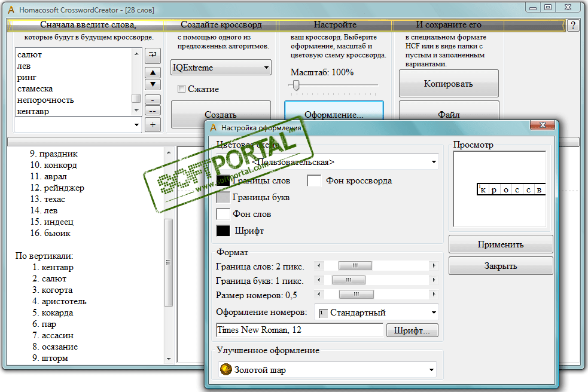Click the Создать button
The width and height of the screenshot is (588, 392).
pyautogui.click(x=221, y=114)
